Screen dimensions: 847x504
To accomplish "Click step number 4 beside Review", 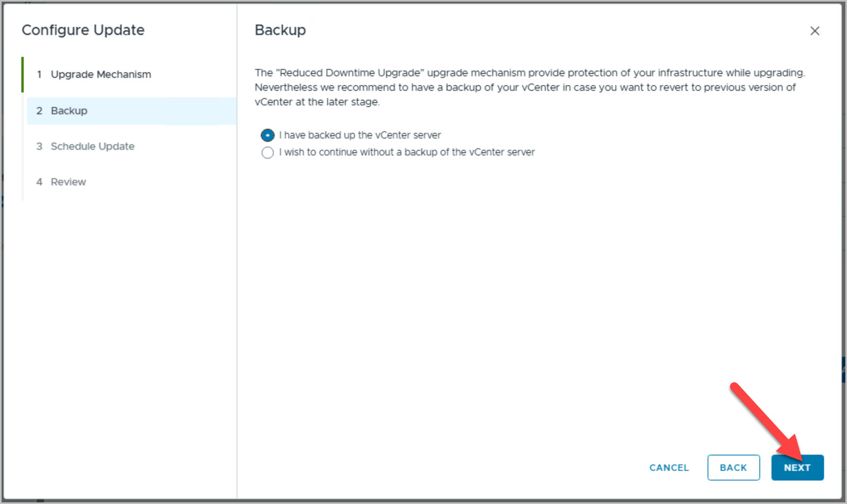I will pyautogui.click(x=39, y=182).
